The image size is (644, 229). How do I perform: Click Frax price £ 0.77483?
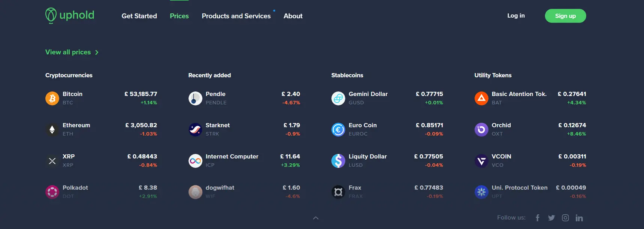pos(429,187)
